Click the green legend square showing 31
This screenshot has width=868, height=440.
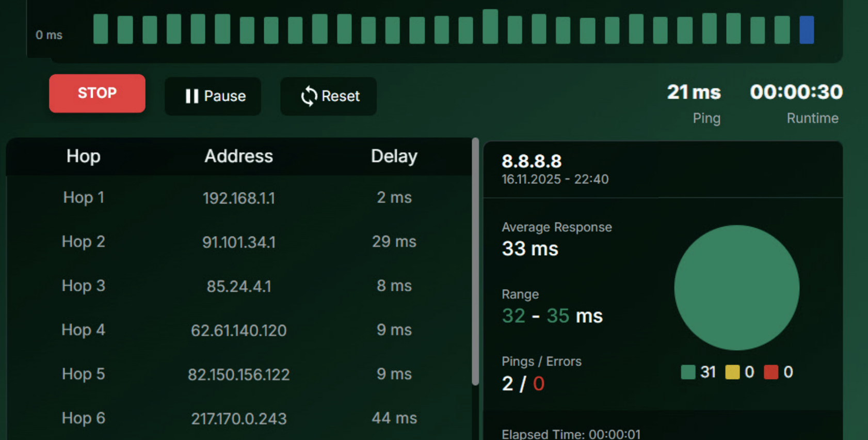click(688, 372)
